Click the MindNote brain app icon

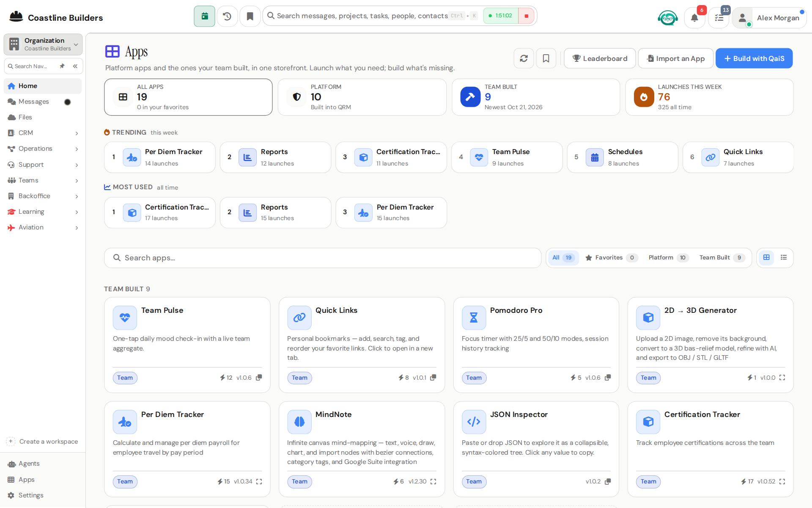(x=299, y=422)
